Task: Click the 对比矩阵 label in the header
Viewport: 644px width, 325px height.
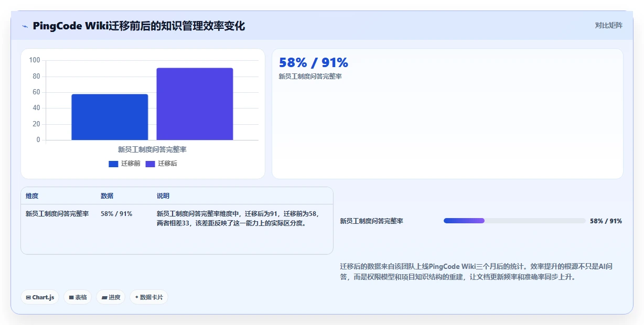Action: point(609,25)
